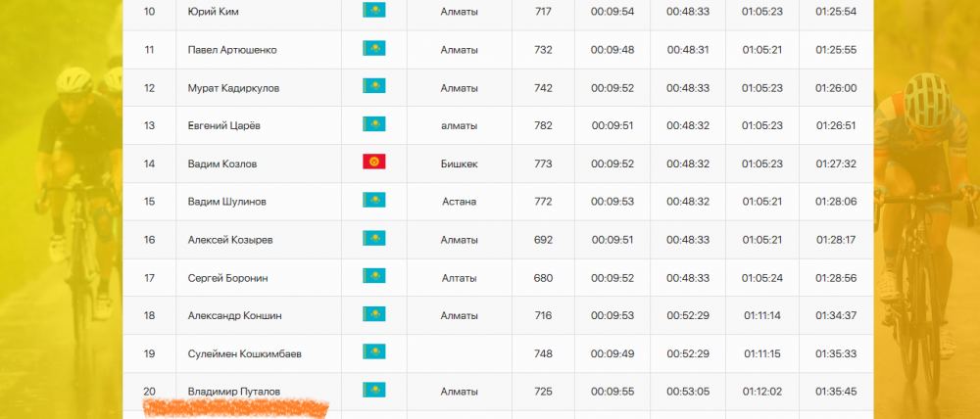The height and width of the screenshot is (419, 980).
Task: Click the flag next to Сулеймен Кошкимбаев
Action: (373, 352)
